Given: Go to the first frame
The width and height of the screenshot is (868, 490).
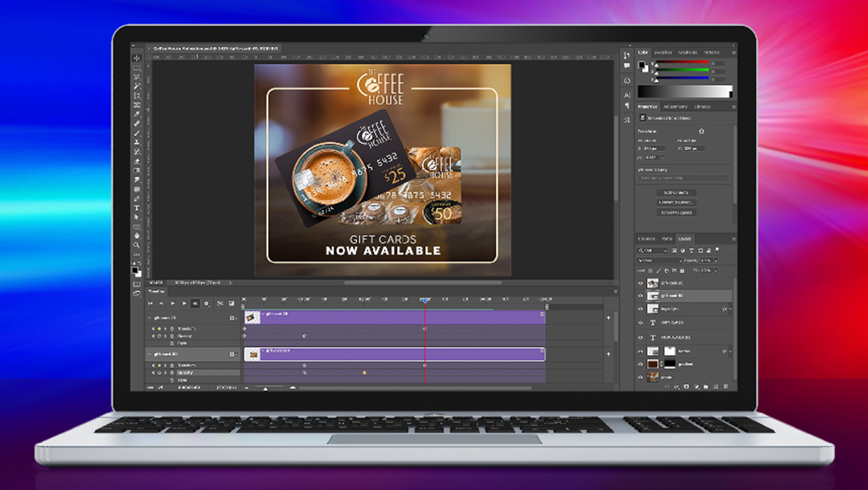Looking at the screenshot, I should (x=150, y=303).
